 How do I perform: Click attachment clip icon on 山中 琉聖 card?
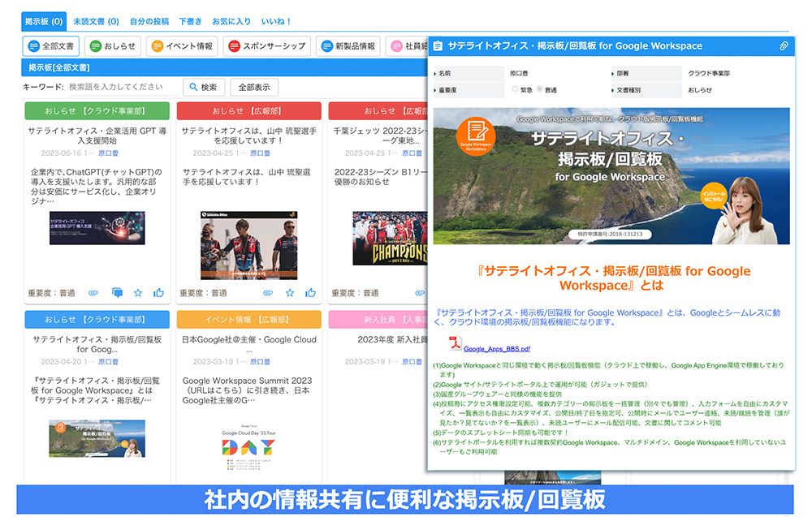(268, 293)
